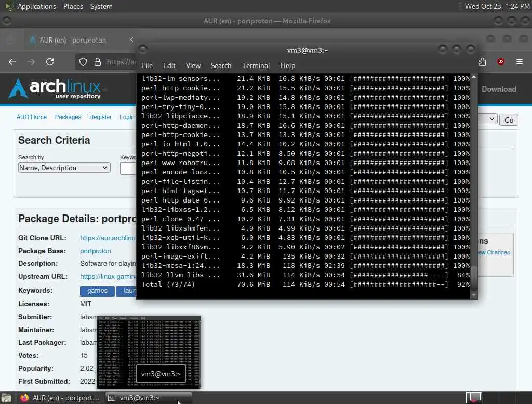Click the terminal vertical scrollbar handle
The width and height of the screenshot is (532, 404).
[x=474, y=277]
